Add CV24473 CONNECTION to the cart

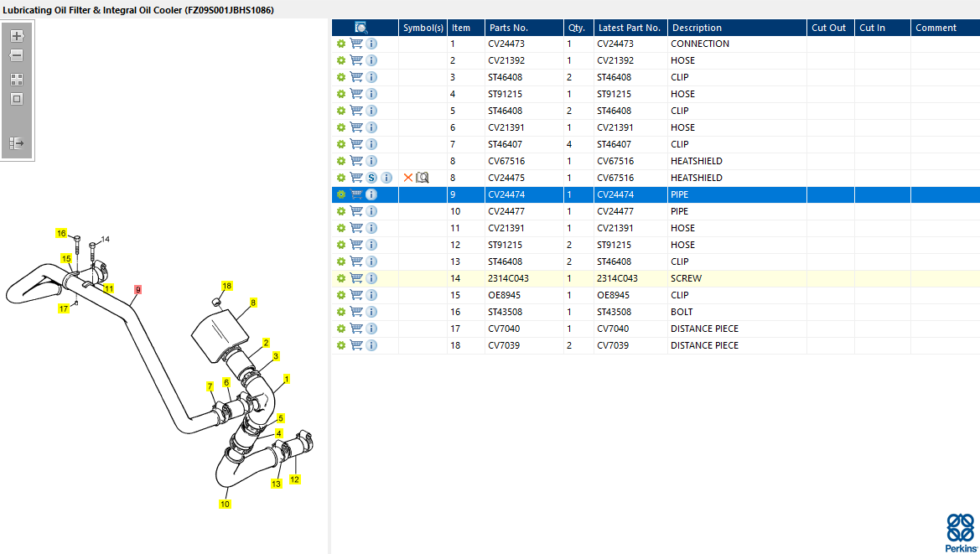[x=356, y=44]
